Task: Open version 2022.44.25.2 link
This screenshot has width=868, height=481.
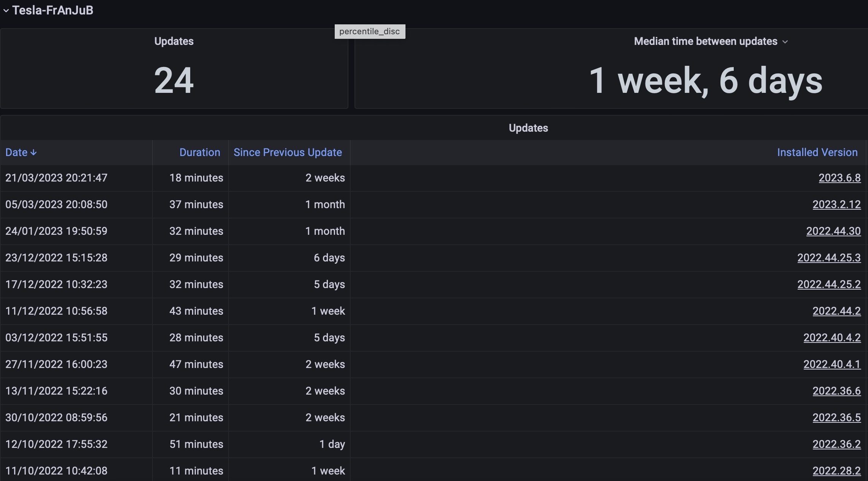Action: click(829, 285)
